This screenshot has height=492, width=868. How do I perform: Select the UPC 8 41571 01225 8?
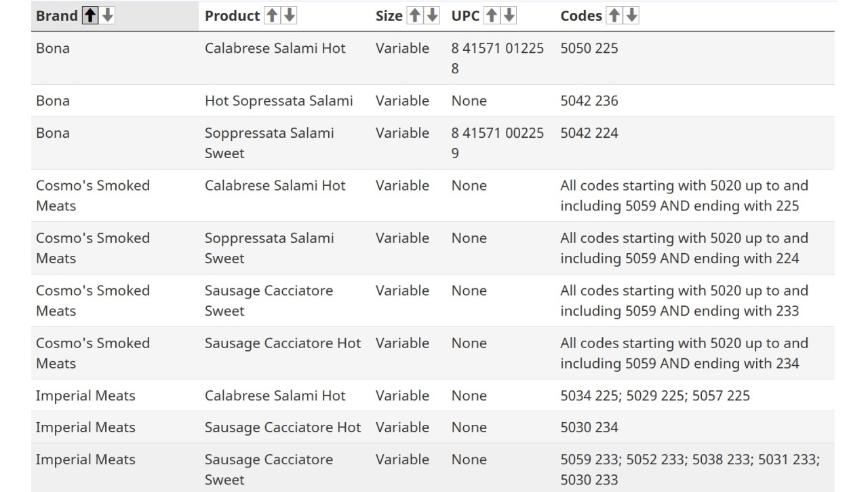[x=498, y=58]
